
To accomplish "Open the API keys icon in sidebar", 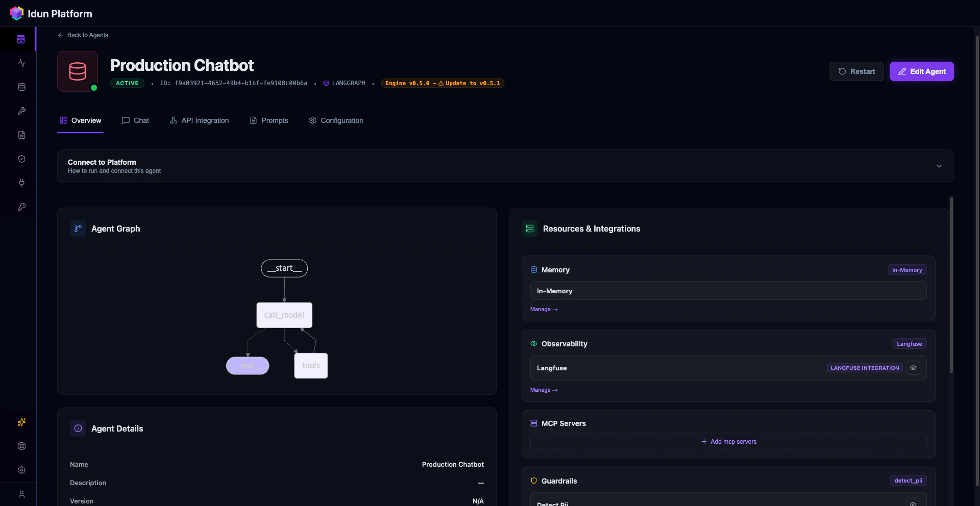I will [x=21, y=207].
